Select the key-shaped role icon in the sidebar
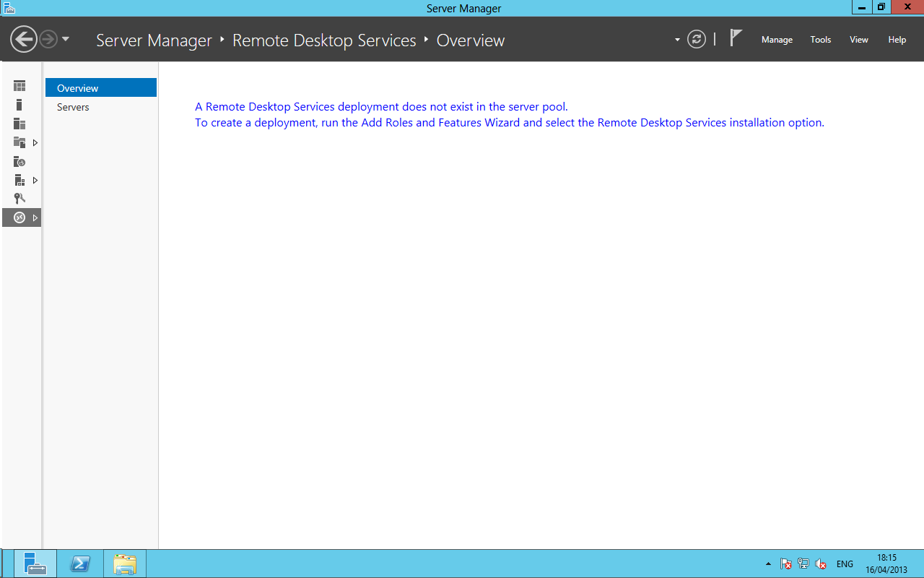924x578 pixels. (x=19, y=199)
